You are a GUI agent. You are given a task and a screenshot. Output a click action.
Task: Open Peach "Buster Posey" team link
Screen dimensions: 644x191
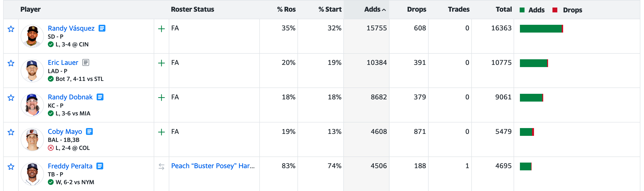coord(213,166)
